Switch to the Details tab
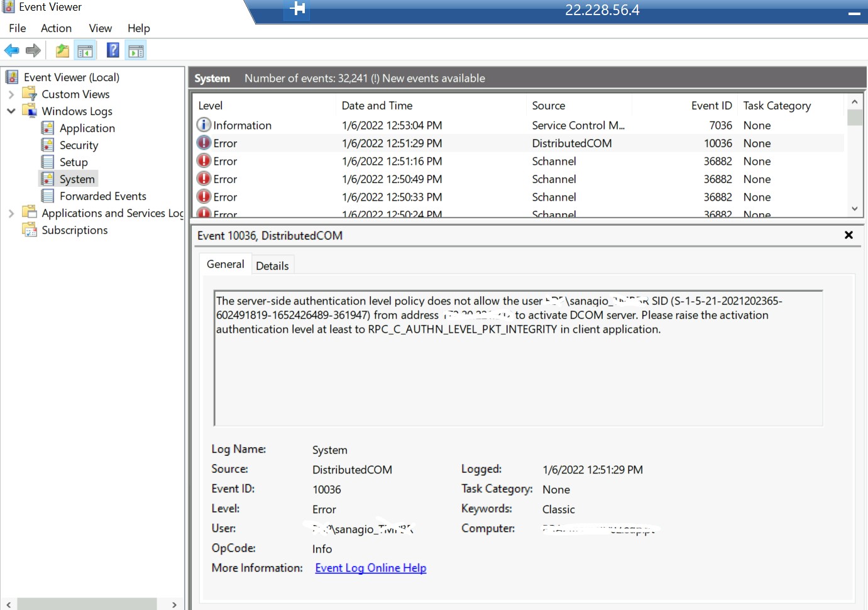Screen dimensions: 868x610 tap(272, 265)
